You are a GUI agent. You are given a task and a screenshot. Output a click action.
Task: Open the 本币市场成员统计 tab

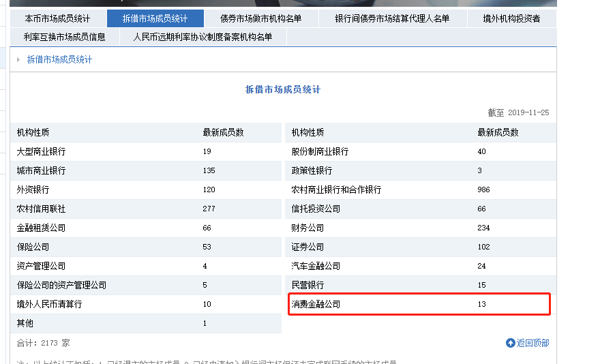(57, 18)
